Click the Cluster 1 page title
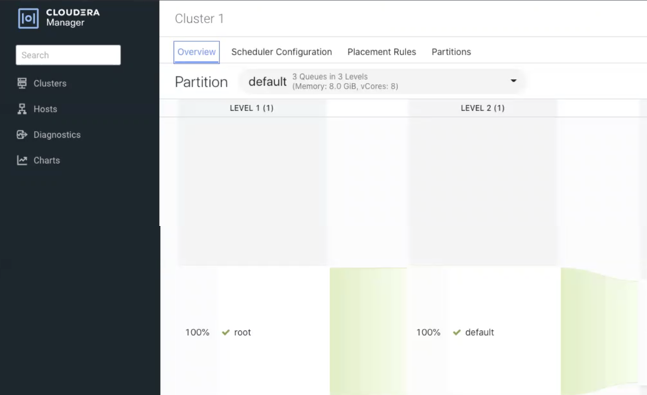This screenshot has width=647, height=395. (x=199, y=19)
